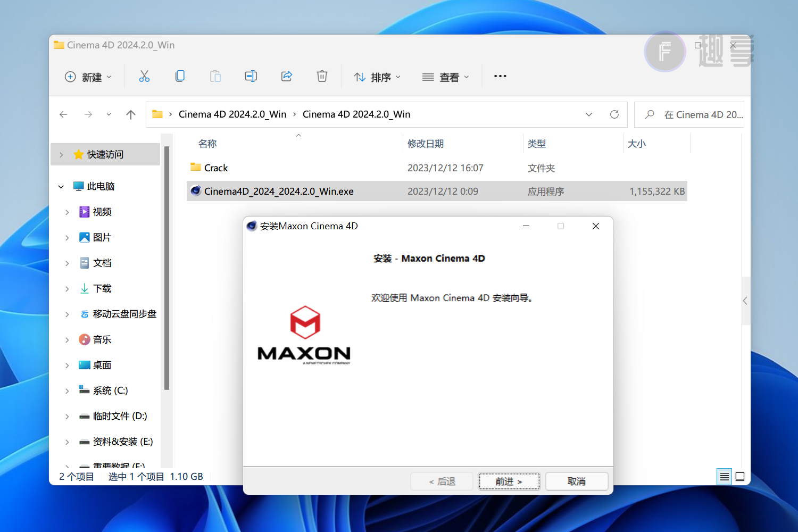
Task: Open the 新建 (New) dropdown
Action: 88,77
